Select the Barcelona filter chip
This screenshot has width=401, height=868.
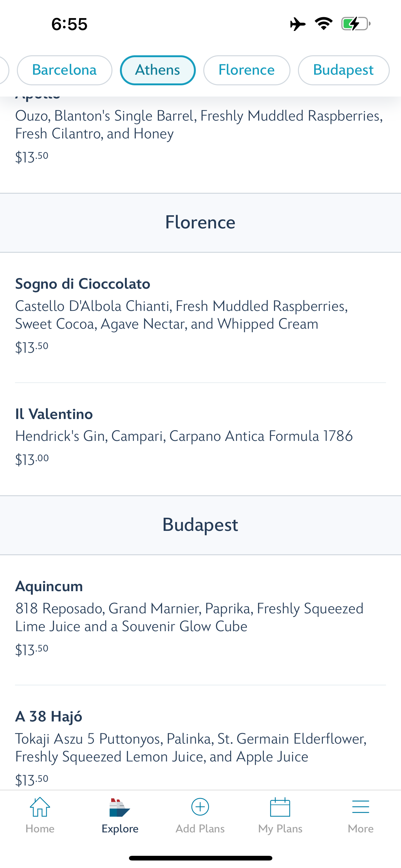point(64,70)
